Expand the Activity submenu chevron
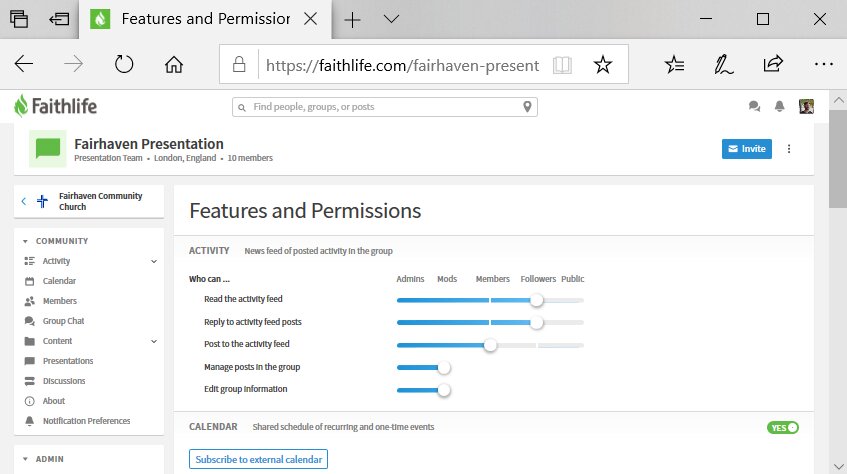The width and height of the screenshot is (847, 474). tap(154, 262)
